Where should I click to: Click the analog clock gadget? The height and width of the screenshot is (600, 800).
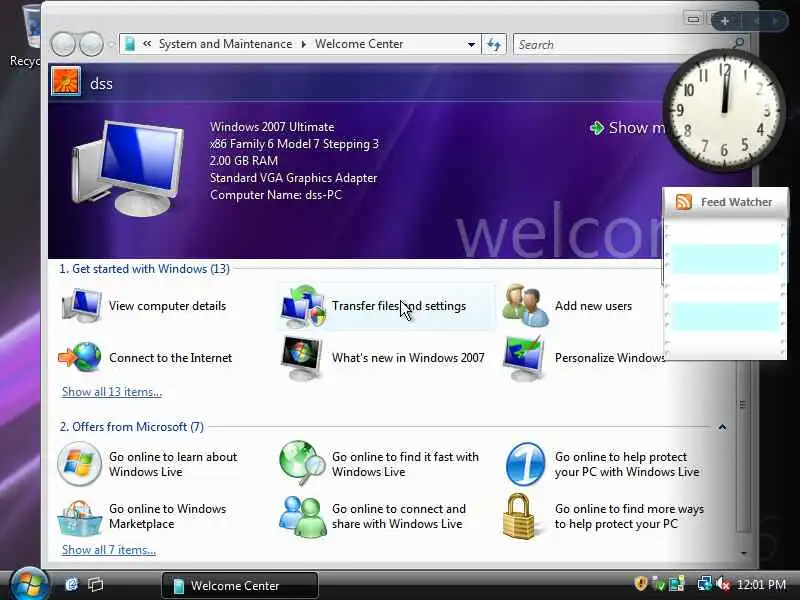(x=723, y=110)
